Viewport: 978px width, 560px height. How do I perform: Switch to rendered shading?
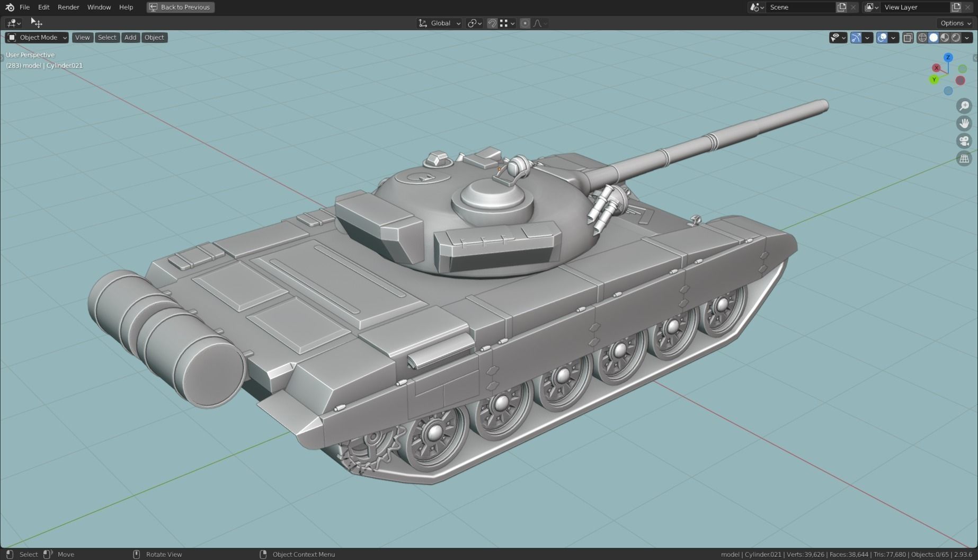(x=956, y=37)
